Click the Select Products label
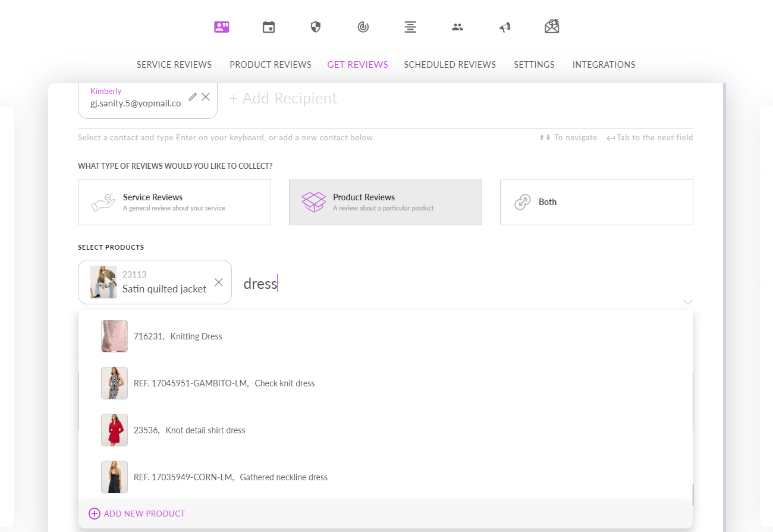 [x=111, y=247]
